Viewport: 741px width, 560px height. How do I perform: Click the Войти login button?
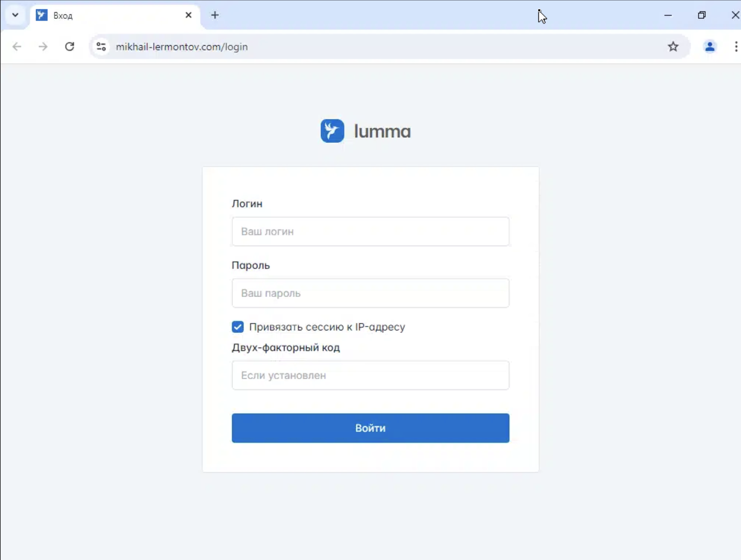click(x=370, y=428)
